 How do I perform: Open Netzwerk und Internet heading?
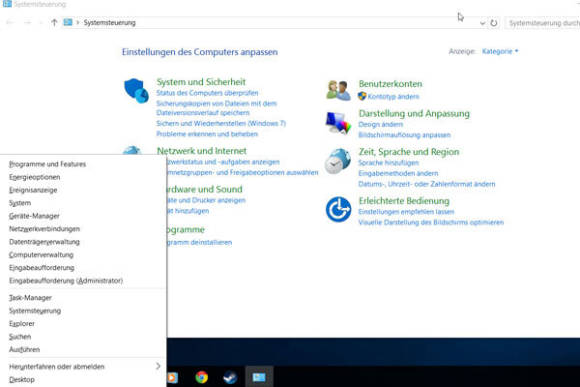point(202,151)
